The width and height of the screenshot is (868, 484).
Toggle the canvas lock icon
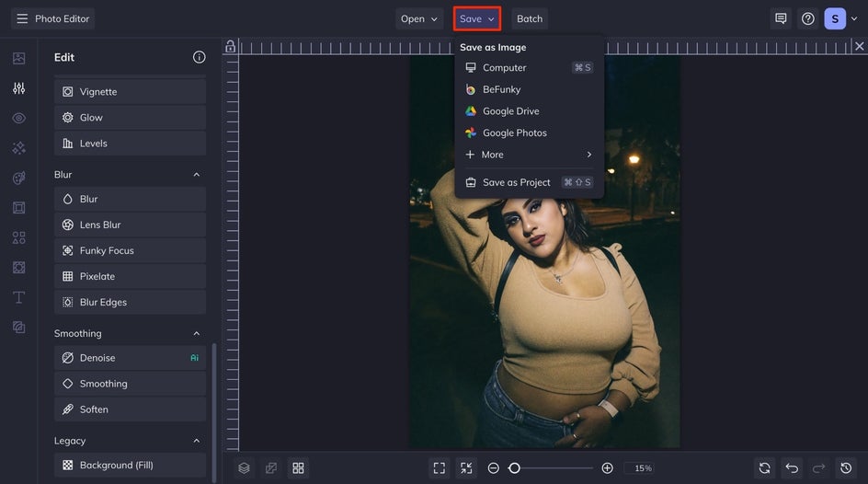(x=231, y=47)
